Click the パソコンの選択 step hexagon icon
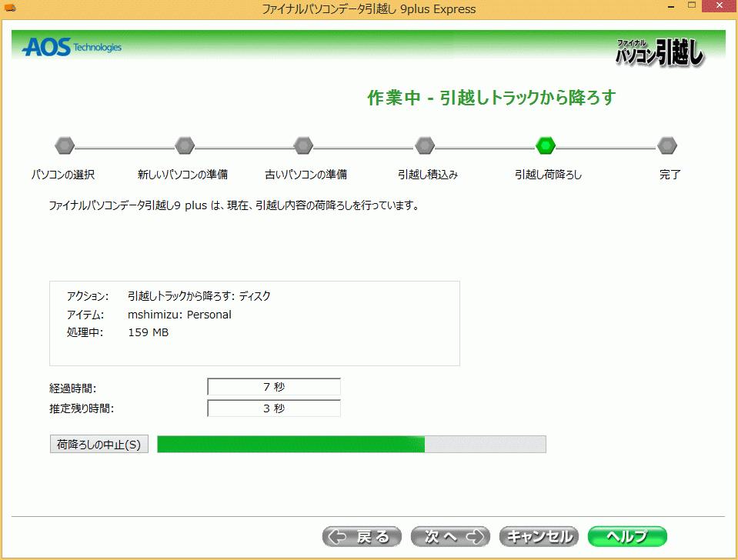 65,145
